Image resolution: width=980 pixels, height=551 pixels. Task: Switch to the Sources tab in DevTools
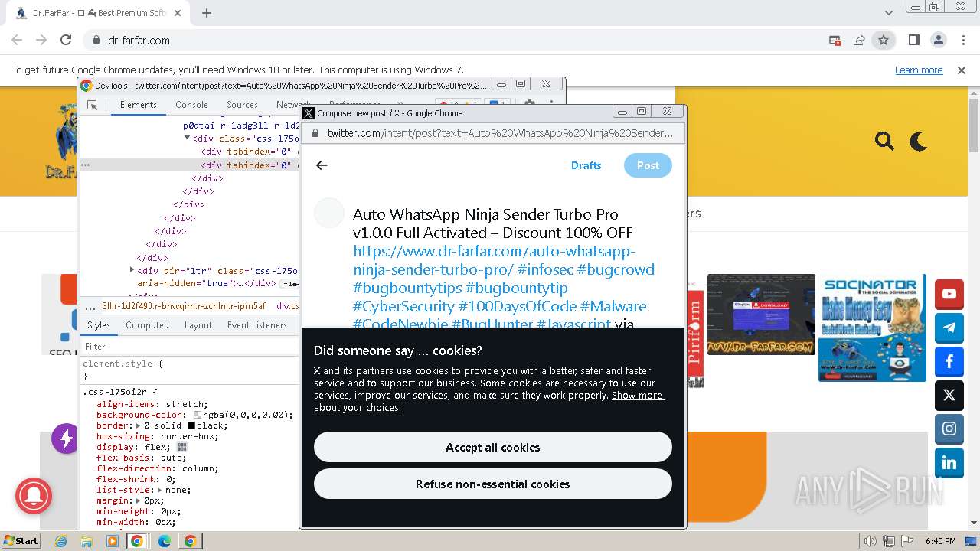[x=242, y=105]
